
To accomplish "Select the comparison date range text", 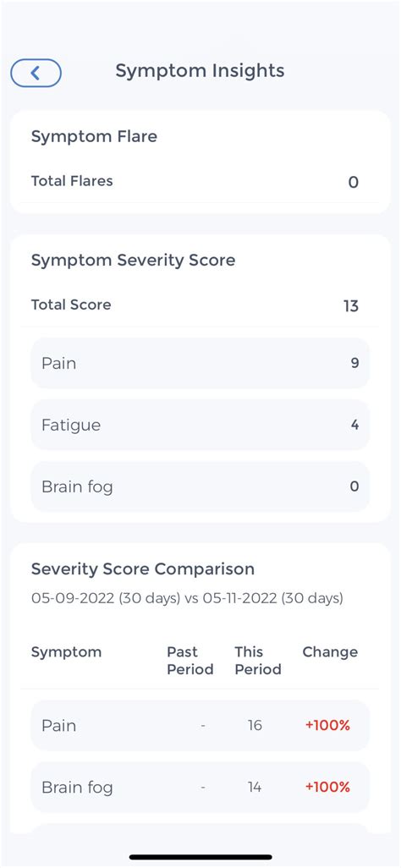I will 187,598.
